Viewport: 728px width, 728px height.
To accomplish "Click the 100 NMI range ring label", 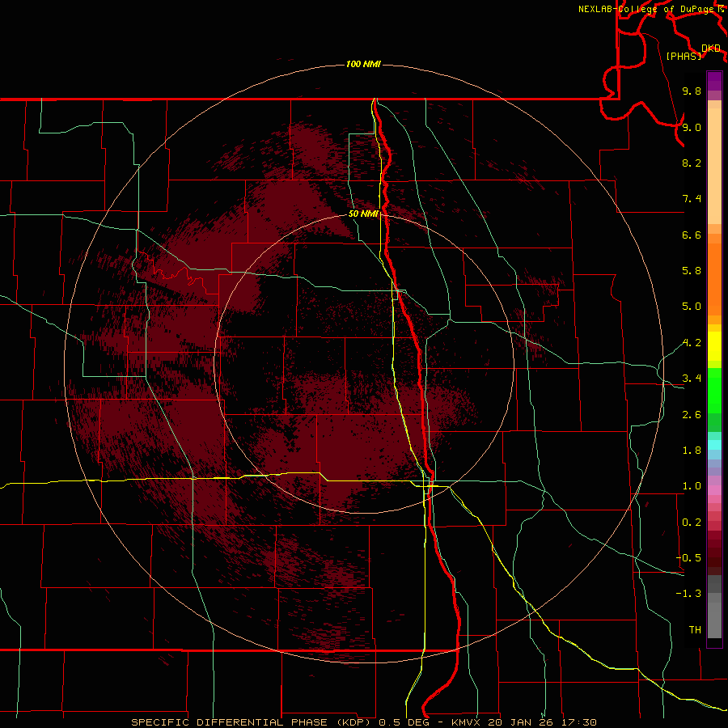I will point(363,64).
